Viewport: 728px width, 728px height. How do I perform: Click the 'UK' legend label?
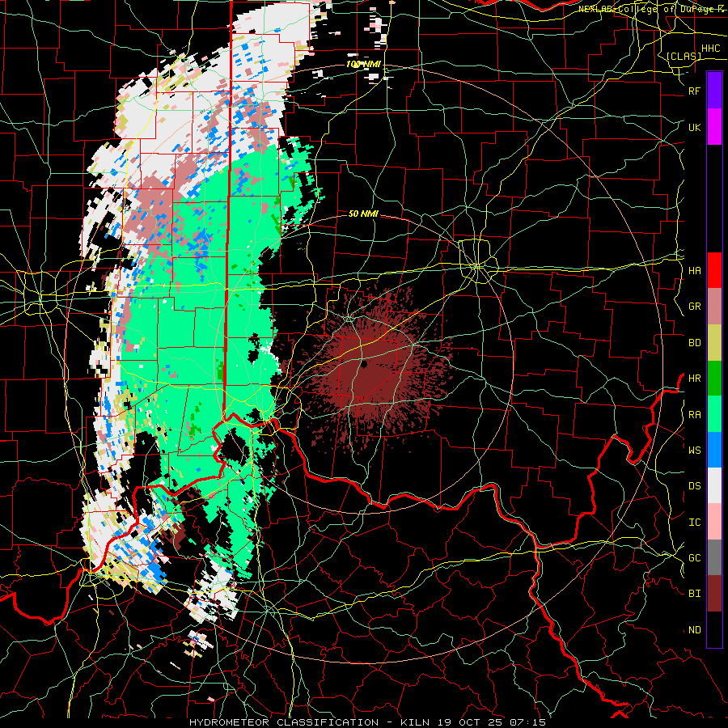(x=694, y=128)
